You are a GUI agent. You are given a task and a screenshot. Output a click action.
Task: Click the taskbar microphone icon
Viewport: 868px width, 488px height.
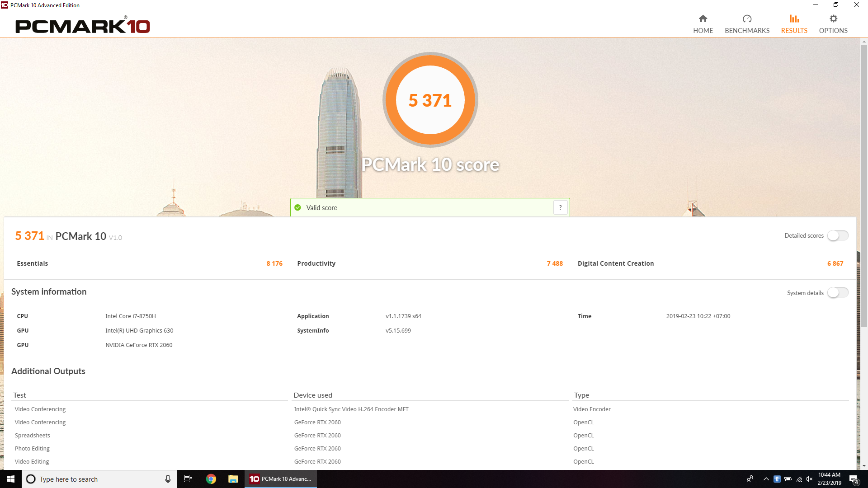tap(168, 479)
